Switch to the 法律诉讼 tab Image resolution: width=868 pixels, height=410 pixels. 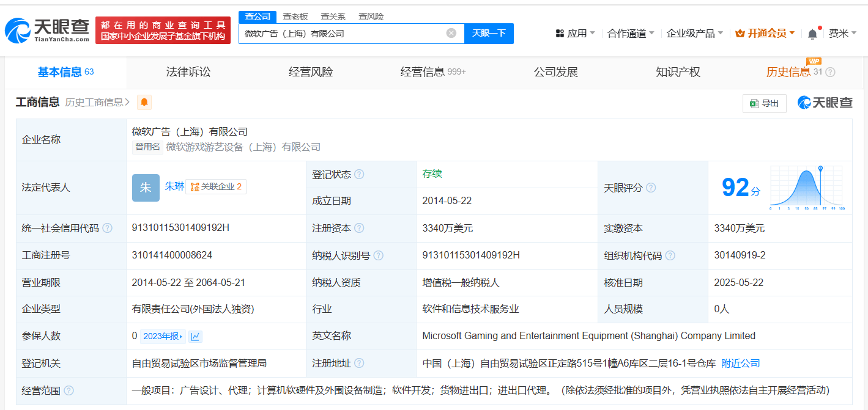point(188,72)
